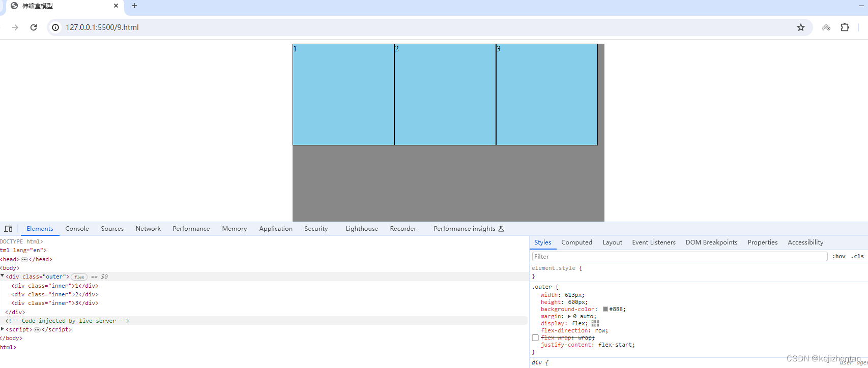Expand the script element node
Viewport: 868px width, 368px height.
click(x=3, y=329)
